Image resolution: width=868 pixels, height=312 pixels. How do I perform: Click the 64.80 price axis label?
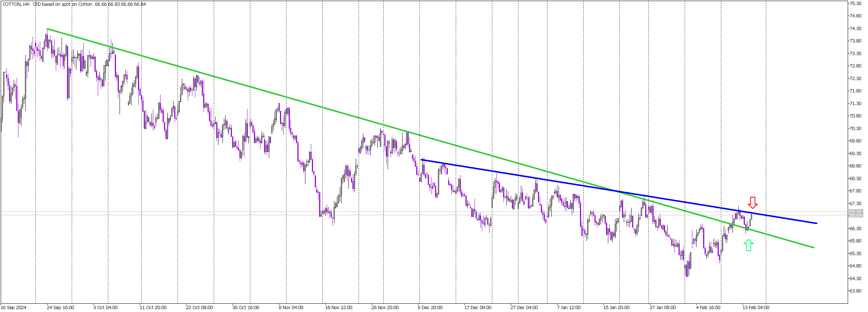pos(856,266)
